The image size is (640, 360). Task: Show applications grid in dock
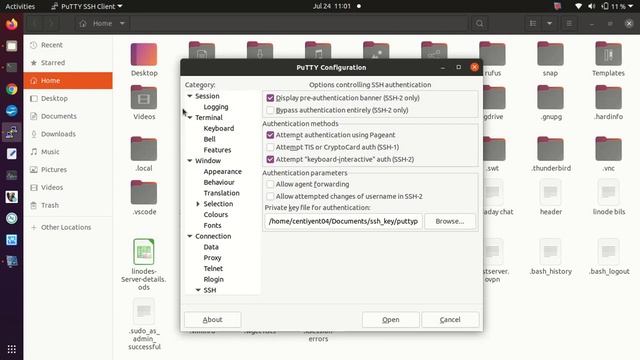coord(11,349)
